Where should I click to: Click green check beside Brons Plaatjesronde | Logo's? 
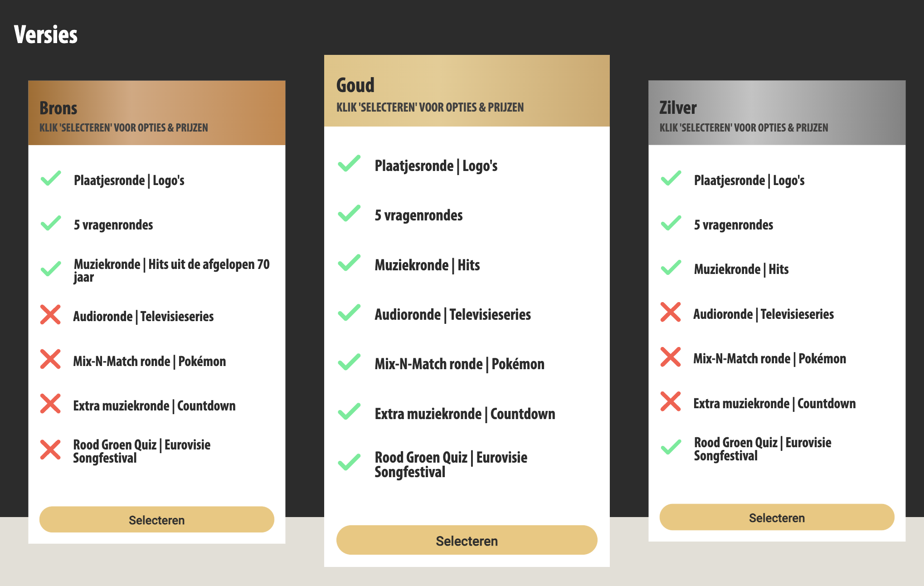point(51,179)
